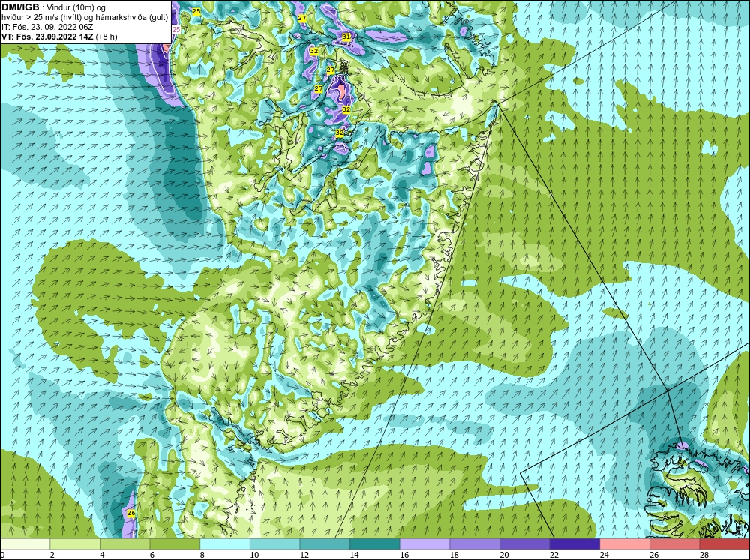Click the legend scale number 2
750x560 pixels.
(x=52, y=555)
